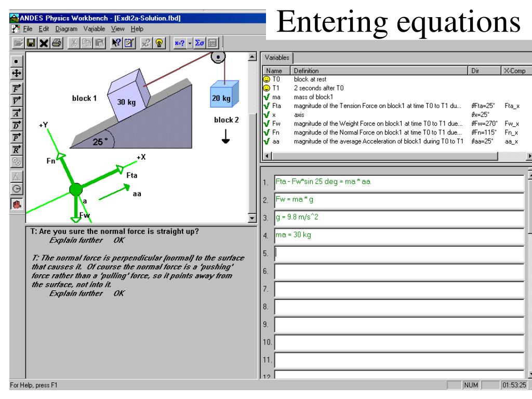Click the Definition column header
The image size is (532, 399).
[379, 71]
